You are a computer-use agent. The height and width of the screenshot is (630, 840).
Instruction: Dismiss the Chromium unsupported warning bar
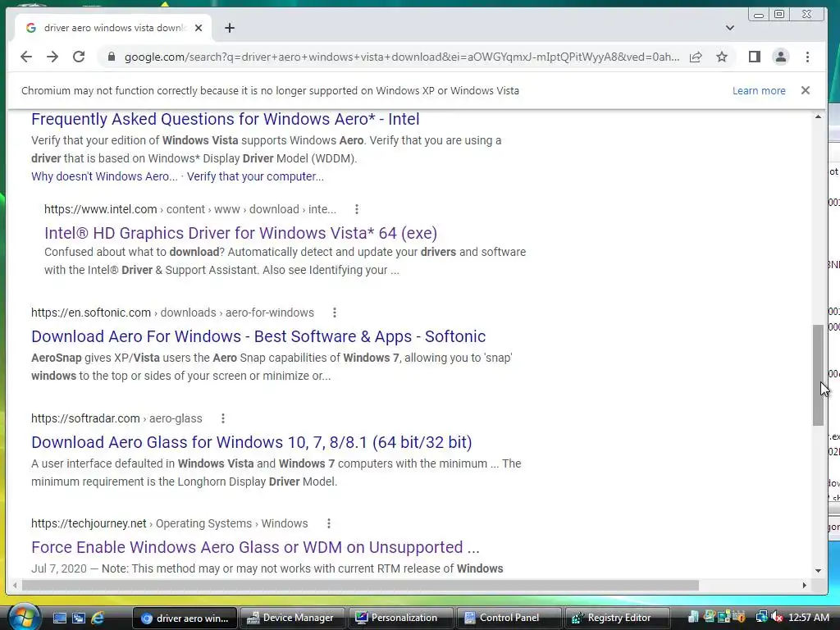pos(806,90)
